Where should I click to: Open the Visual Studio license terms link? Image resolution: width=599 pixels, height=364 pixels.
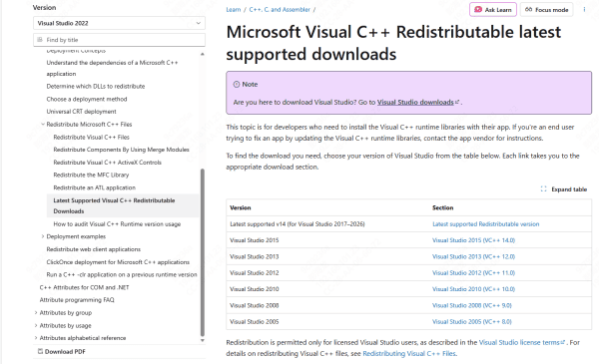521,342
